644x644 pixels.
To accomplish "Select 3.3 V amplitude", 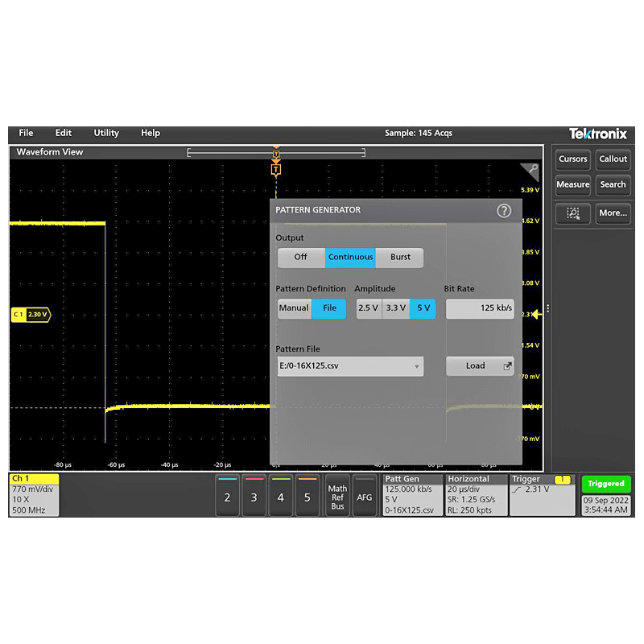I will 395,308.
